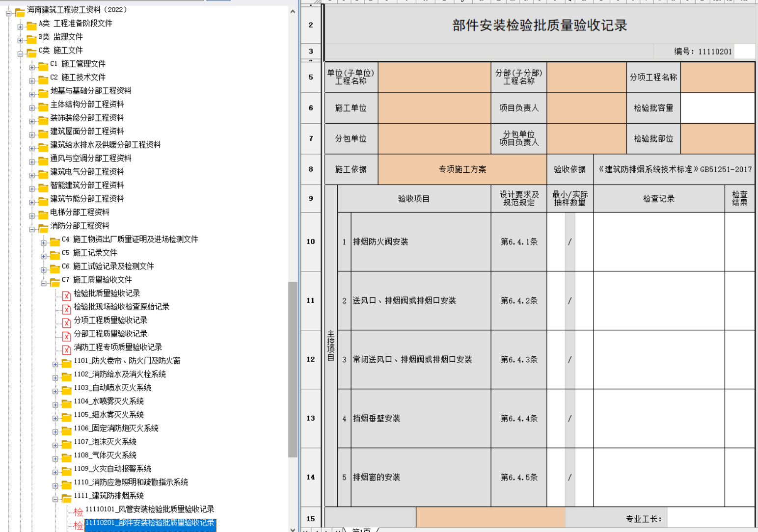
Task: Expand C1 施工管理文件 node
Action: point(32,67)
